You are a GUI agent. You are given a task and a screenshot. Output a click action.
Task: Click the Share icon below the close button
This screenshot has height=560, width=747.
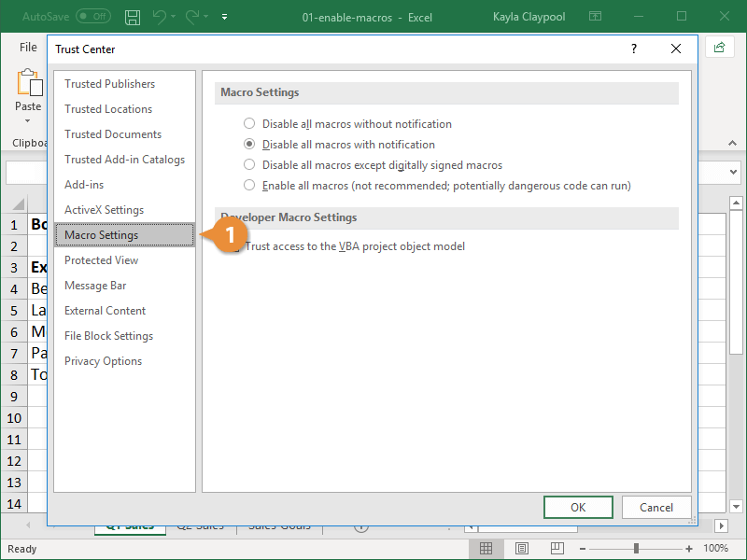tap(719, 48)
